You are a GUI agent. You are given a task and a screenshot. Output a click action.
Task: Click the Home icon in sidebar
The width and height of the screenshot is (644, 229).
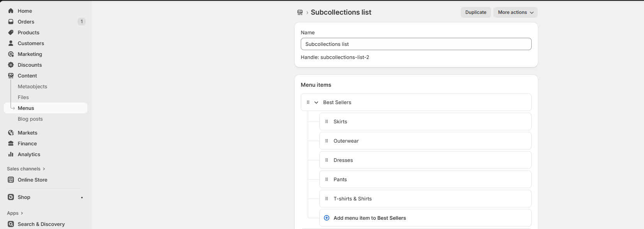point(11,11)
